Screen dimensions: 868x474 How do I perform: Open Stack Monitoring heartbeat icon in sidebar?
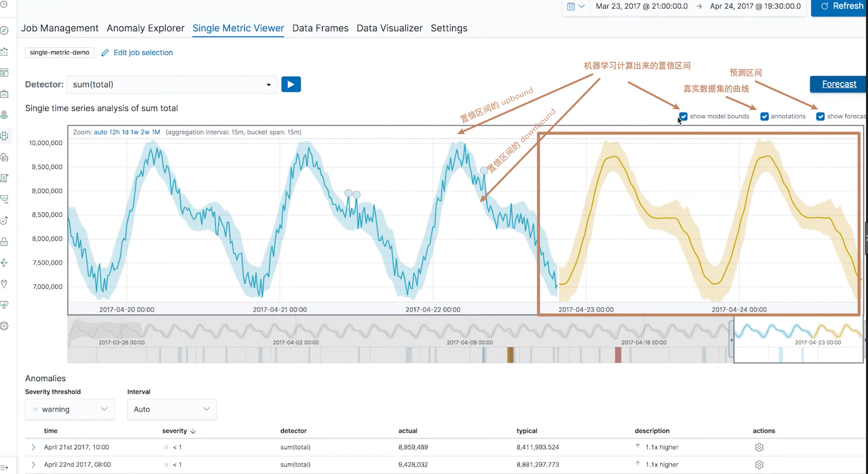5,305
